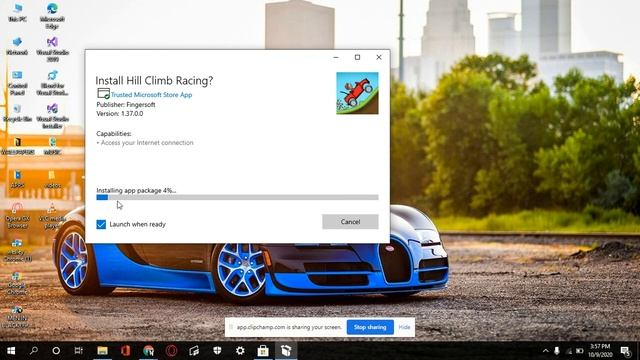Open the Action Center notifications

[x=625, y=351]
